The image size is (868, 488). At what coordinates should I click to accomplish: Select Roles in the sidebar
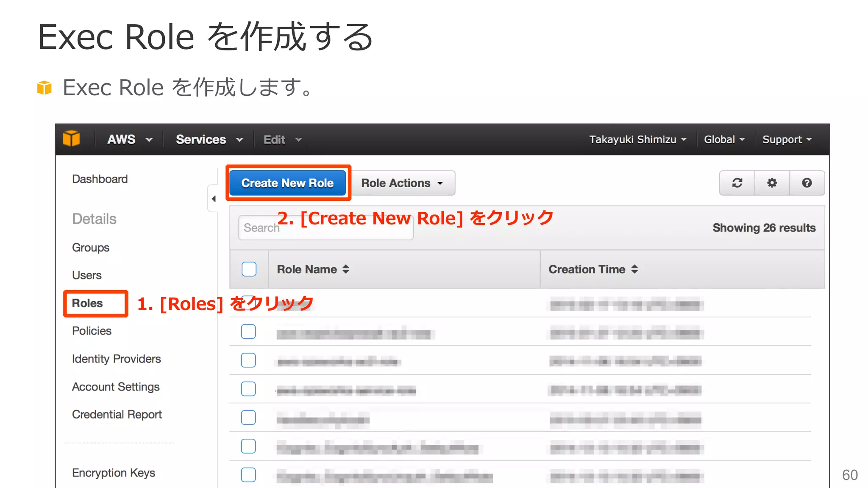coord(87,303)
